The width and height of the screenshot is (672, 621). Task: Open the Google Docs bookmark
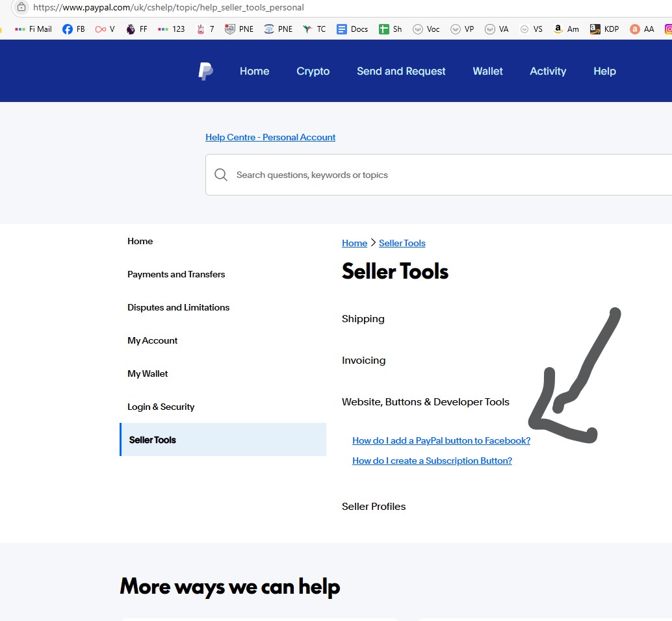click(x=352, y=29)
